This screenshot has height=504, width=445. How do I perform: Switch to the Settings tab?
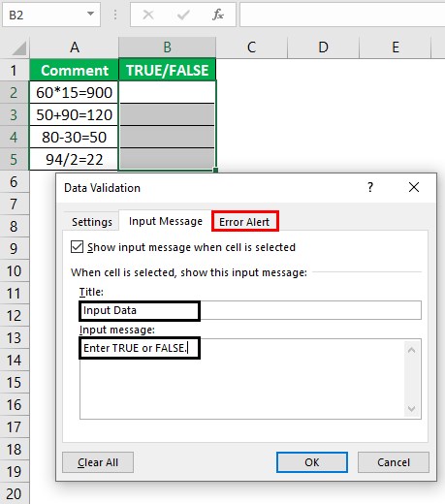(x=92, y=222)
